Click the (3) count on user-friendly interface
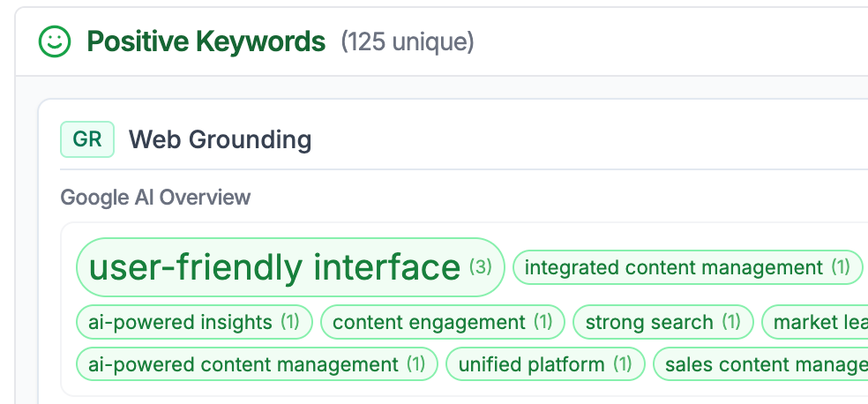 [480, 266]
